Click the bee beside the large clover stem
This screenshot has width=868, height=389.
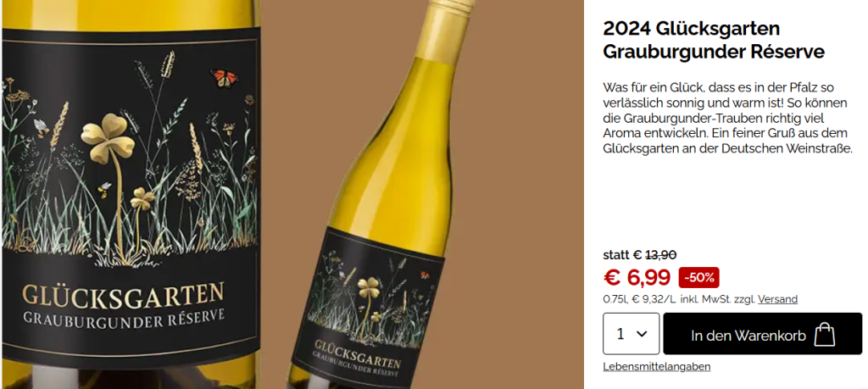click(x=103, y=191)
